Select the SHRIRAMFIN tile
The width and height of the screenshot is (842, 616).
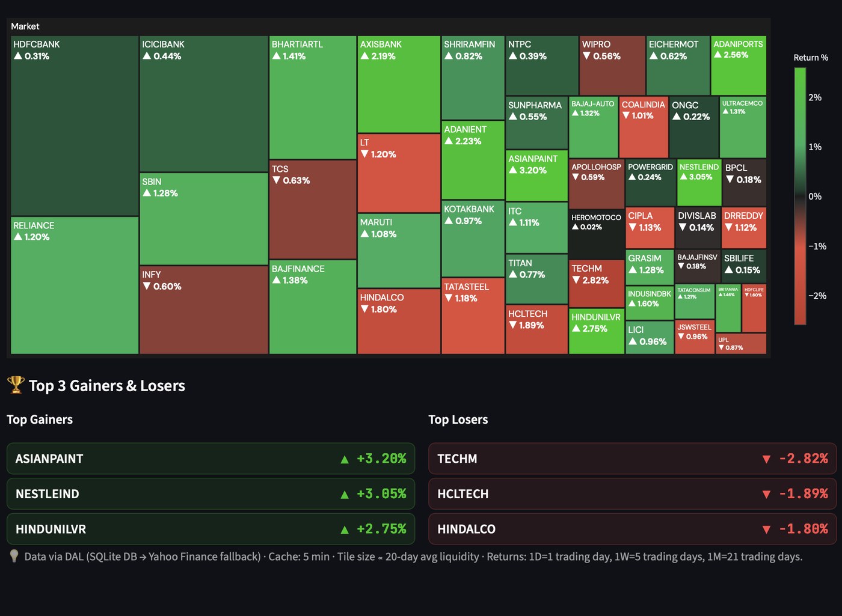point(473,78)
